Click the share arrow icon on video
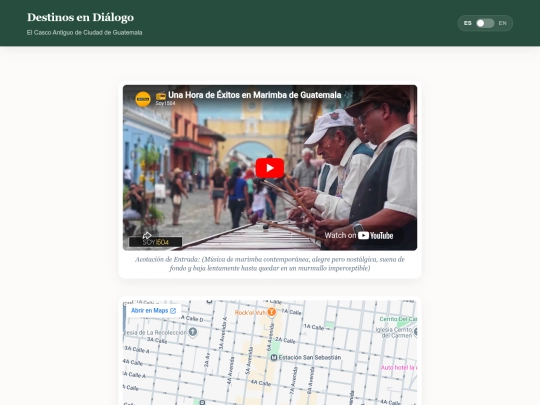Viewport: 540px width, 405px height. tap(147, 236)
